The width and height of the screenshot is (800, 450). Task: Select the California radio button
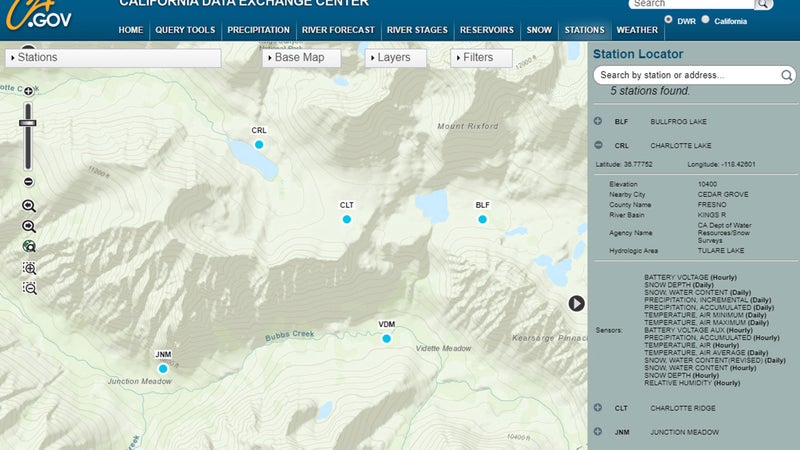[x=705, y=19]
